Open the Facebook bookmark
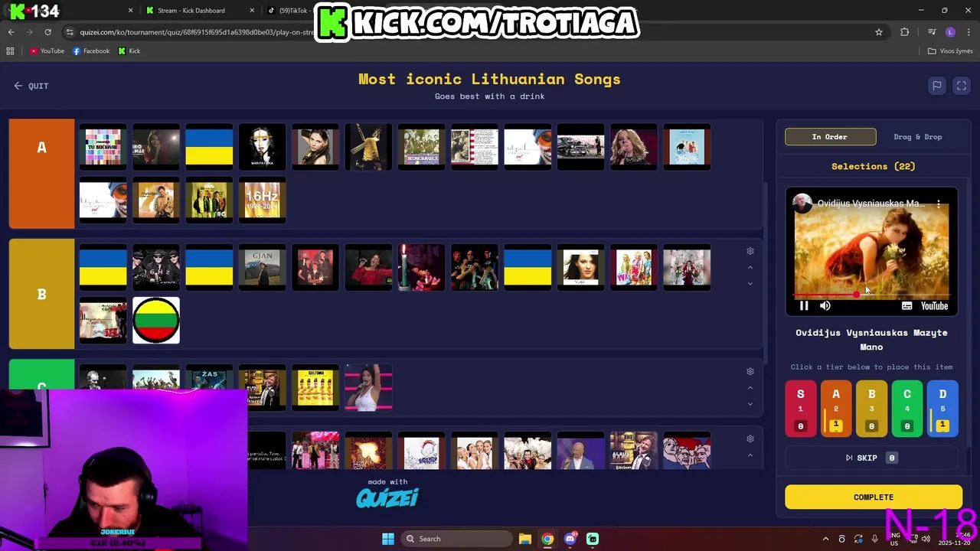980x551 pixels. click(91, 51)
